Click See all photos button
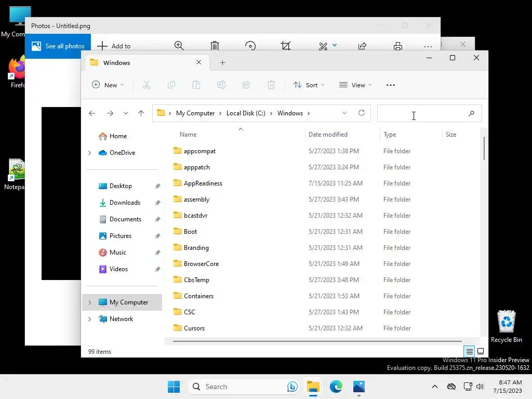This screenshot has height=399, width=532. pyautogui.click(x=58, y=46)
